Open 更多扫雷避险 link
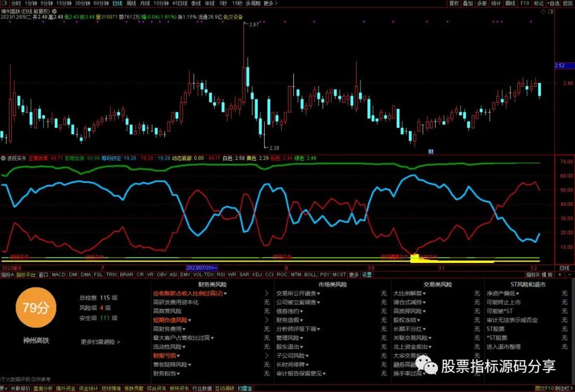 pyautogui.click(x=101, y=342)
